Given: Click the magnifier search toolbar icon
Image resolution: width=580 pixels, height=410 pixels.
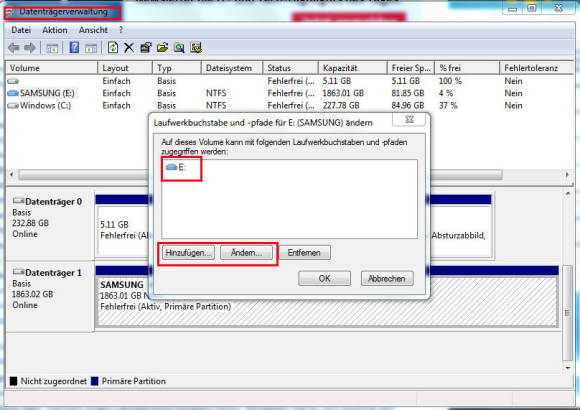Looking at the screenshot, I should 179,48.
